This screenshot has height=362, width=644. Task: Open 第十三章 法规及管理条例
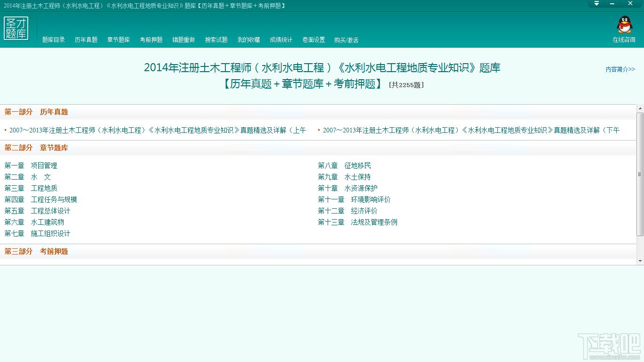point(358,222)
